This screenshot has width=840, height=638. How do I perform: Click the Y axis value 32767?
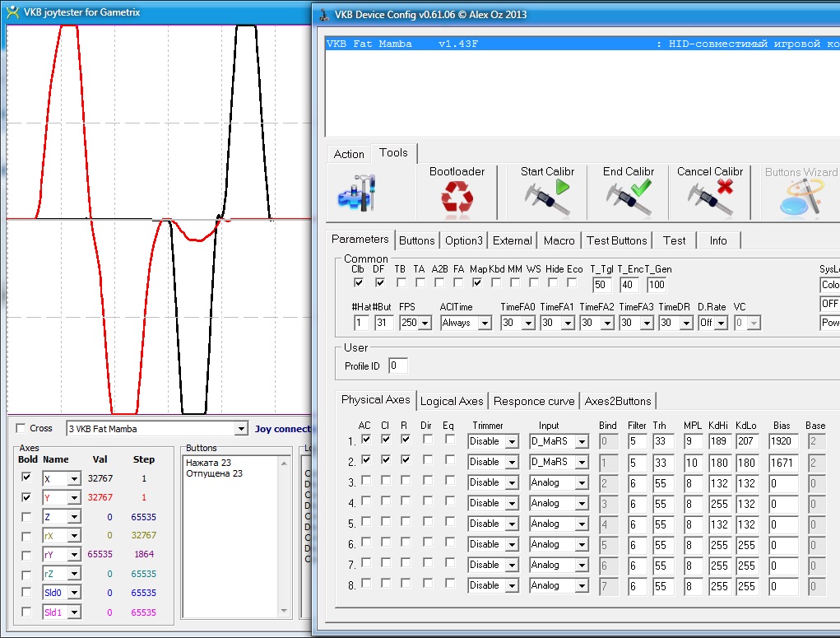point(100,497)
